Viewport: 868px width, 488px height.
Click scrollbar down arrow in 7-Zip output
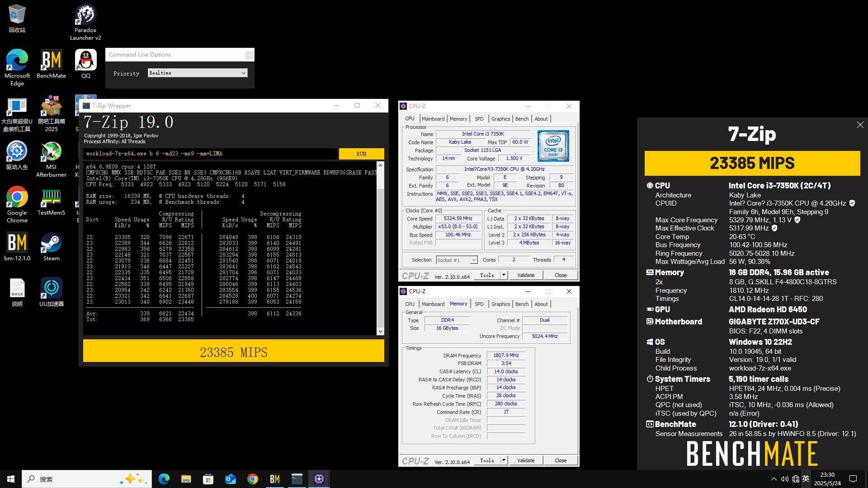[x=380, y=332]
